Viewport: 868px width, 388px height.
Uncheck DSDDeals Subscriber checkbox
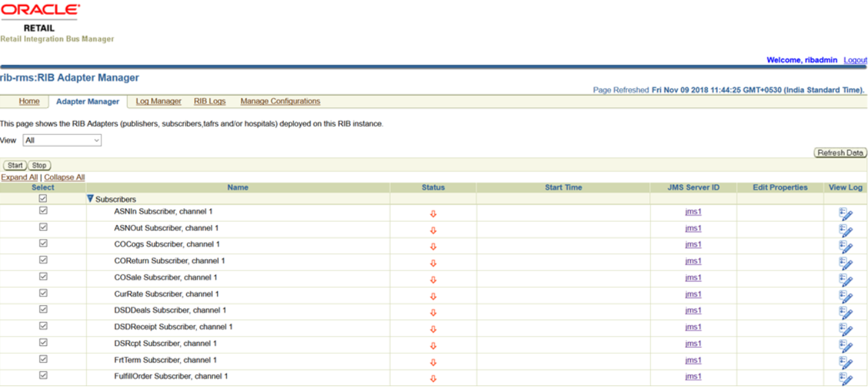click(x=43, y=309)
